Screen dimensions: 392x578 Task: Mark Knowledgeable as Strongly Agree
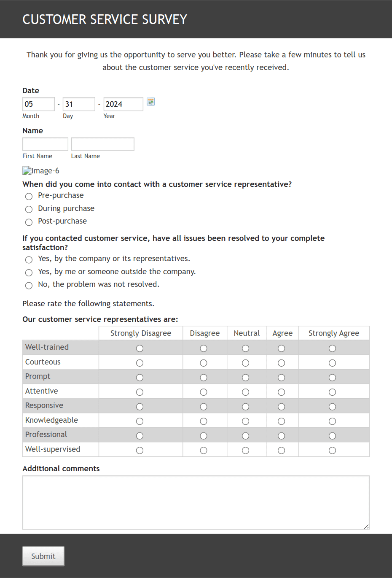coord(332,421)
